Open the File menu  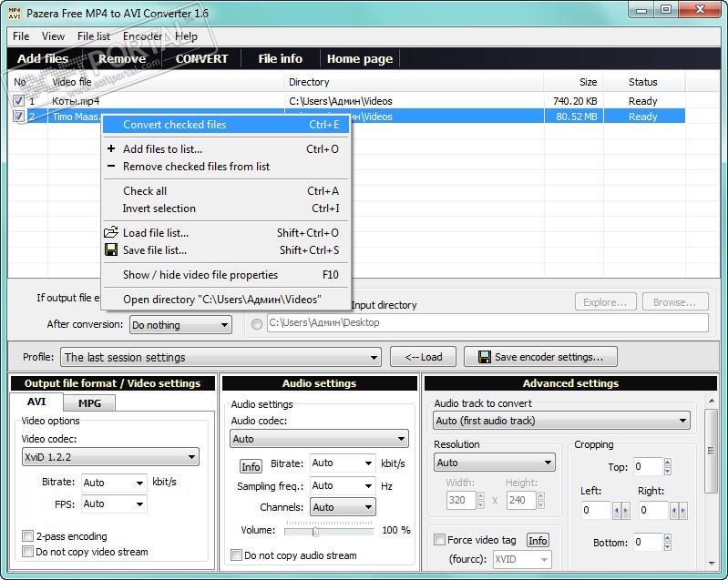(x=21, y=36)
